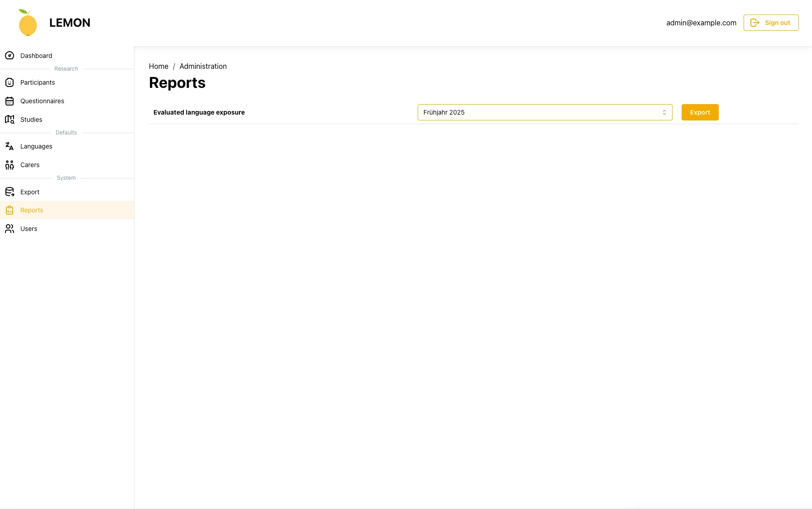
Task: Select the Dashboard compass icon
Action: click(10, 55)
